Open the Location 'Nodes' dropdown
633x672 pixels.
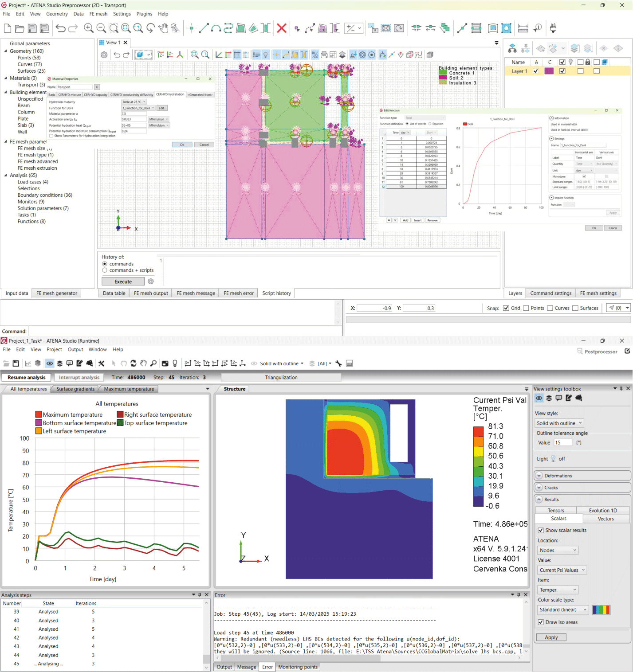click(x=558, y=551)
